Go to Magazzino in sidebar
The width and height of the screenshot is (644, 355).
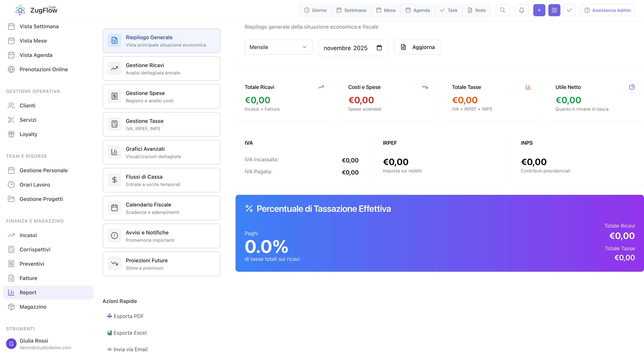[x=33, y=307]
